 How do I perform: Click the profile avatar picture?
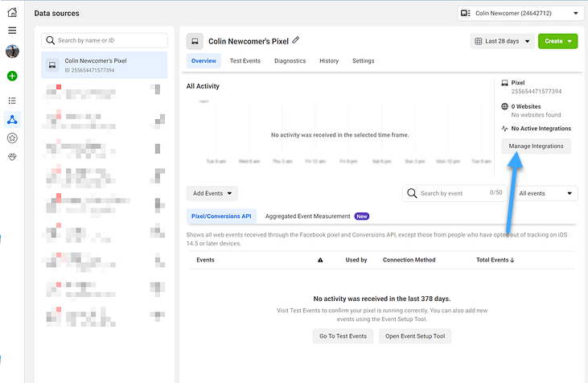coord(12,51)
